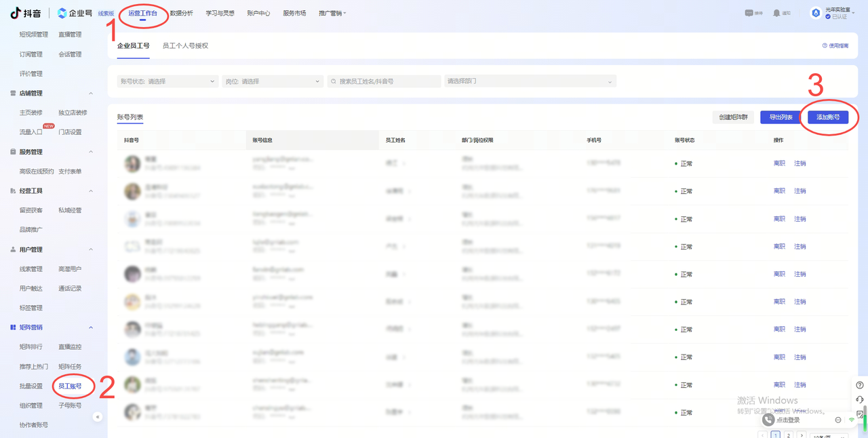Open the 使用指南 usage guide link
Screen dimensions: 868x438
[x=835, y=46]
